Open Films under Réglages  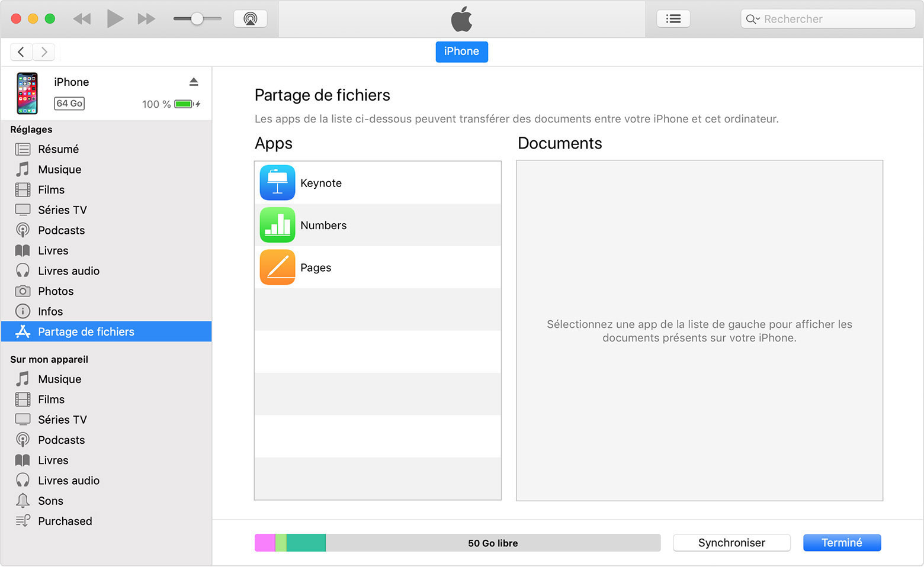[x=107, y=190]
